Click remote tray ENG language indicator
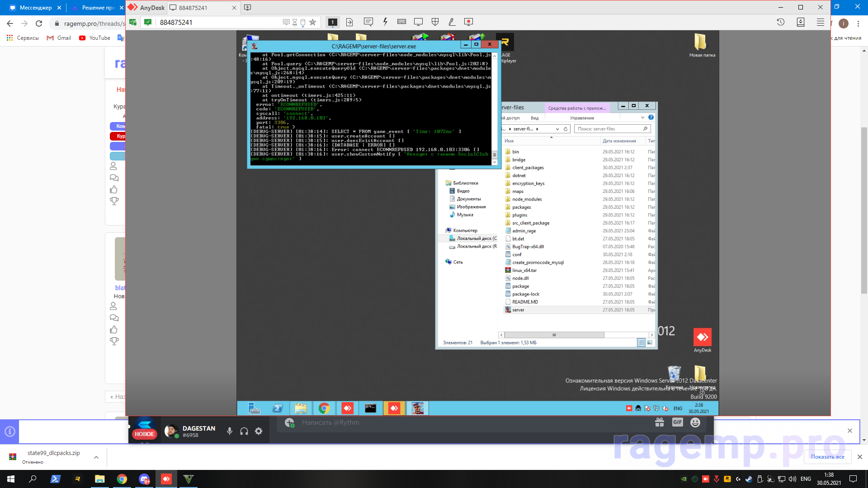The width and height of the screenshot is (868, 488). click(678, 408)
